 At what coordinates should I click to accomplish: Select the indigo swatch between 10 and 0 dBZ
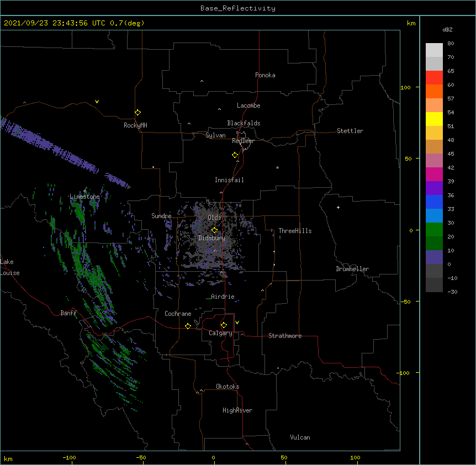click(x=434, y=257)
